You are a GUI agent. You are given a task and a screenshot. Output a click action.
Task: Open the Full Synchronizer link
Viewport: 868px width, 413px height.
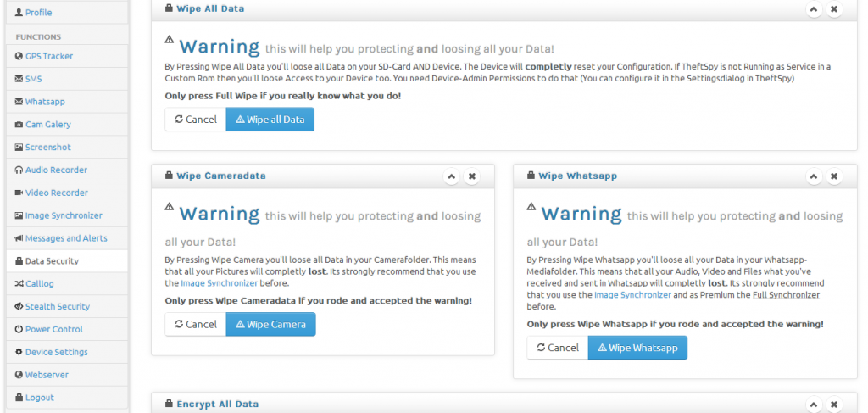coord(786,294)
